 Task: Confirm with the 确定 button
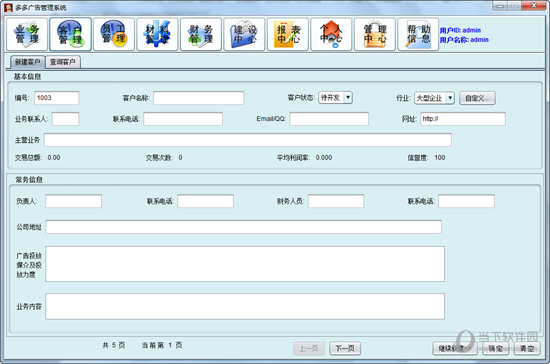coord(495,348)
